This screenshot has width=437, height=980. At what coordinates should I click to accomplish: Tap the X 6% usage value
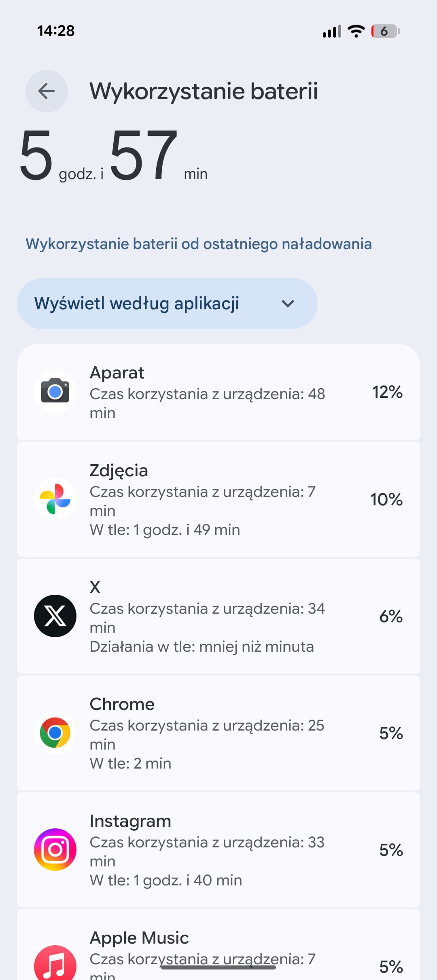390,617
